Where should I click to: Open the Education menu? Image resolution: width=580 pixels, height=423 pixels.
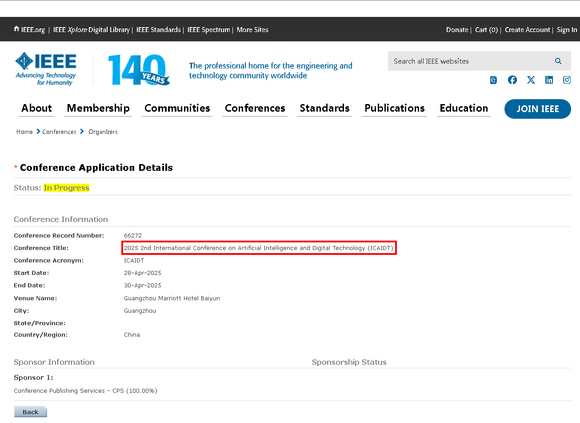pyautogui.click(x=463, y=108)
